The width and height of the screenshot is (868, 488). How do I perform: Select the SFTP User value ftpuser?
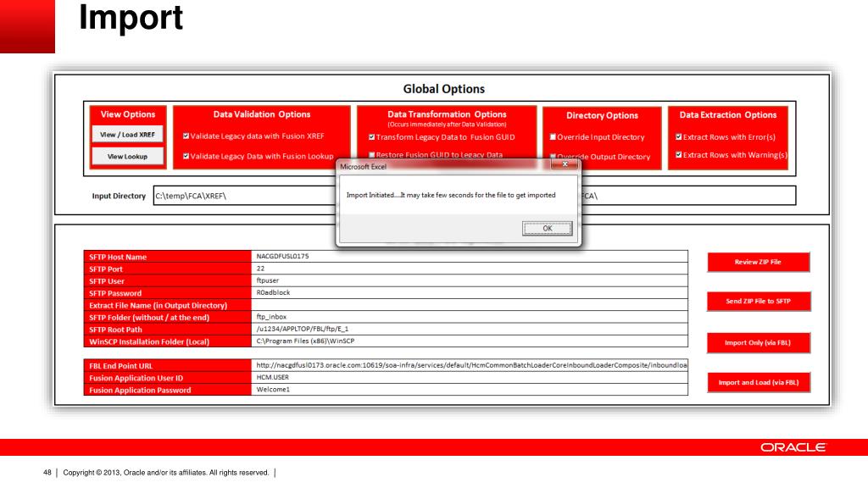coord(470,280)
